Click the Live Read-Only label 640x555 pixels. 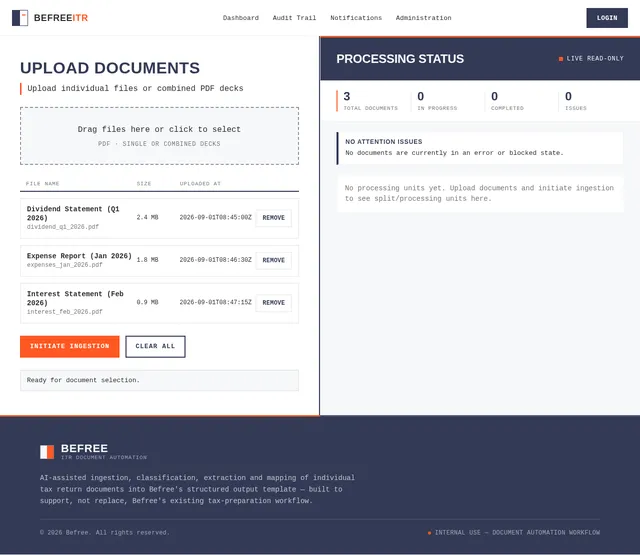click(x=595, y=59)
